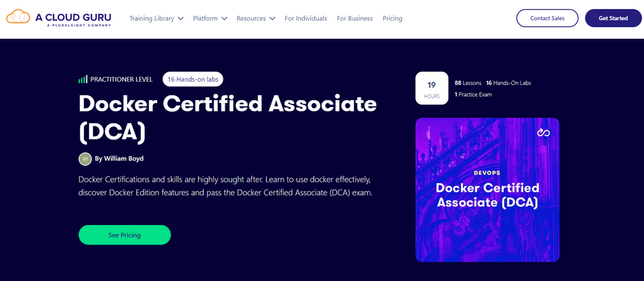This screenshot has width=644, height=281.
Task: Click the Docker Certified Associate (DCA) main heading
Action: (x=227, y=119)
